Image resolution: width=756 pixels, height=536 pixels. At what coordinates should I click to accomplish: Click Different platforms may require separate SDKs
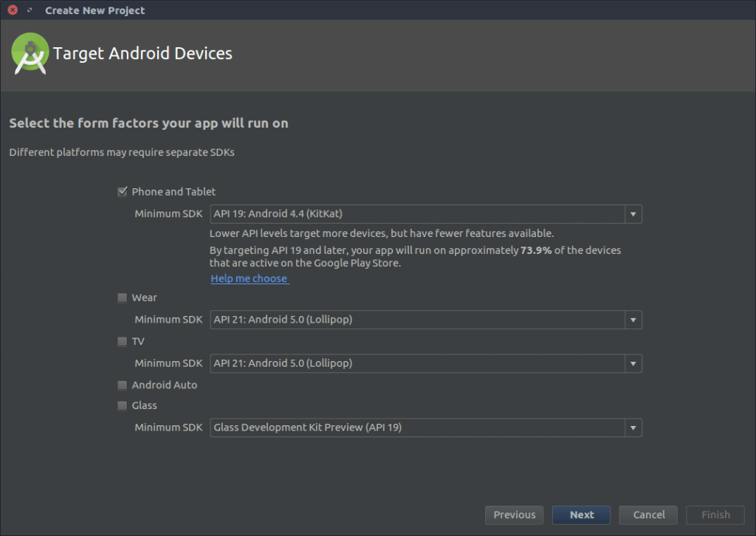pos(122,152)
